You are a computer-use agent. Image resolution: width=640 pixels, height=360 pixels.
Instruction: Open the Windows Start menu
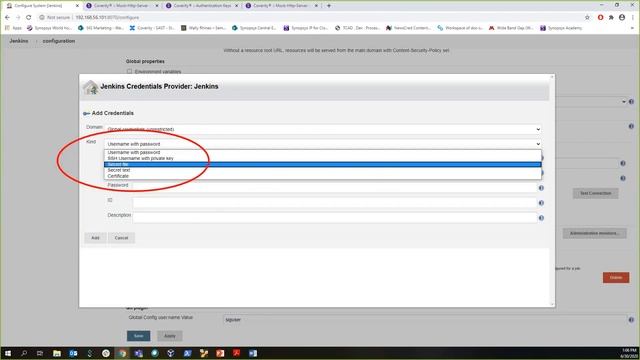point(8,353)
